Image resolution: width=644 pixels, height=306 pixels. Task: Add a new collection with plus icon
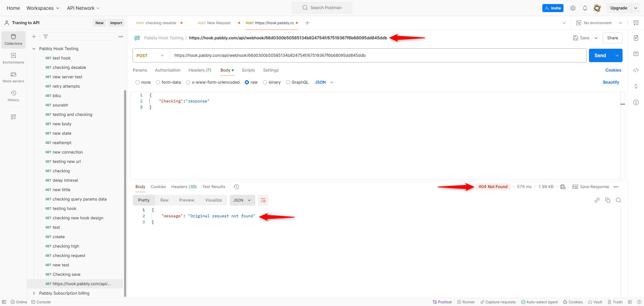click(x=34, y=37)
